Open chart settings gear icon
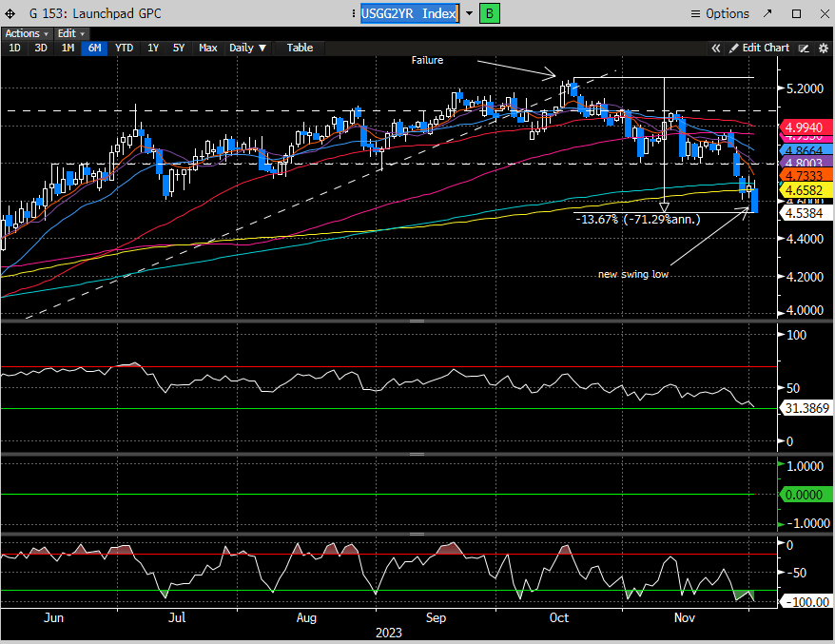 click(822, 48)
